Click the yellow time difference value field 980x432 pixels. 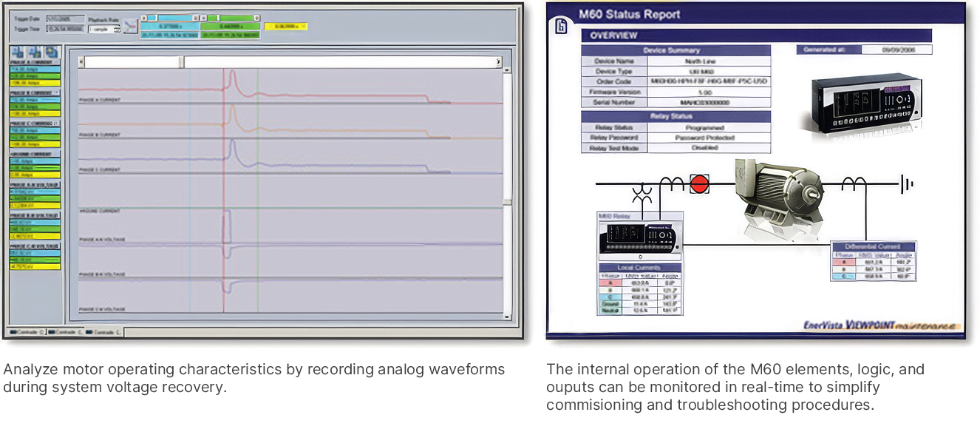(285, 26)
